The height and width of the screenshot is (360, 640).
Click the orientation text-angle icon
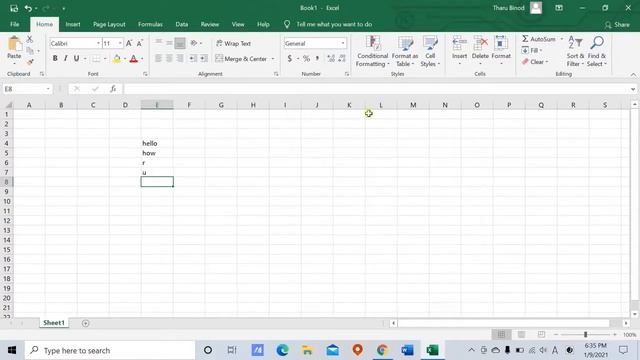coord(194,43)
